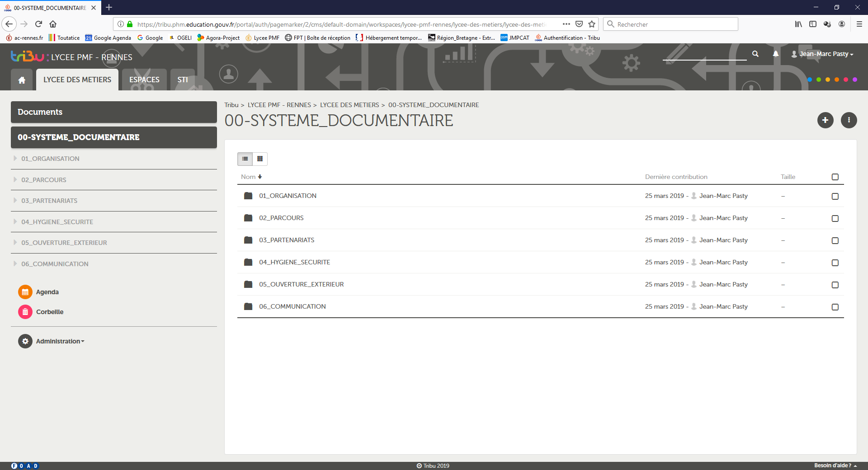Open the Administration dropdown
The image size is (868, 470).
tap(60, 341)
